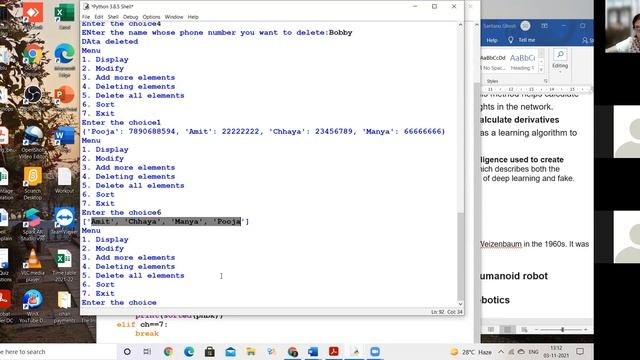640x360 pixels.
Task: Open the Google Chrome desktop shortcut
Action: (x=33, y=58)
